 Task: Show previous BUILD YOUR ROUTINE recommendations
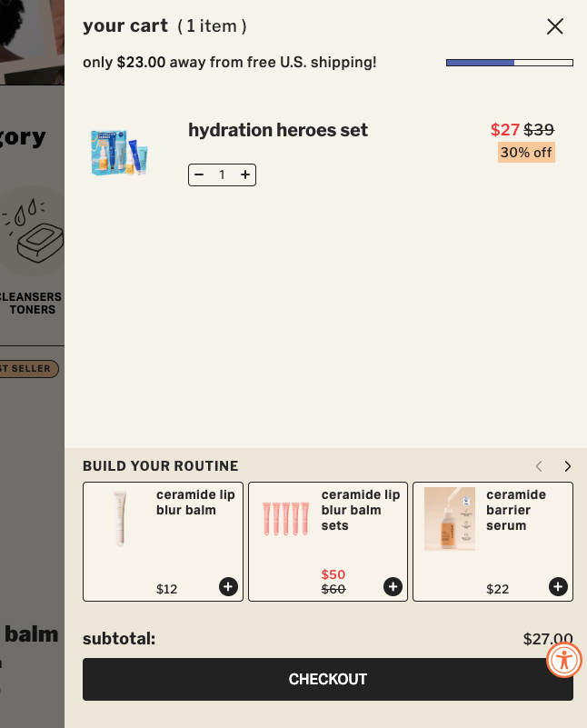[538, 465]
